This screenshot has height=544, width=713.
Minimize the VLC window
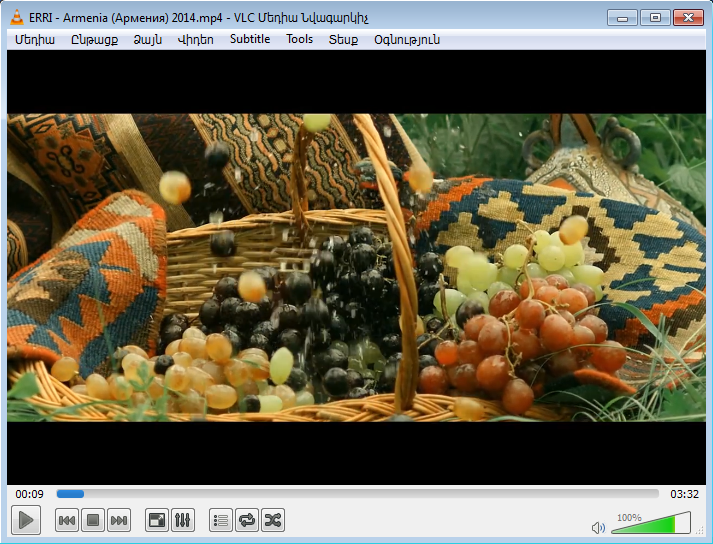coord(622,18)
